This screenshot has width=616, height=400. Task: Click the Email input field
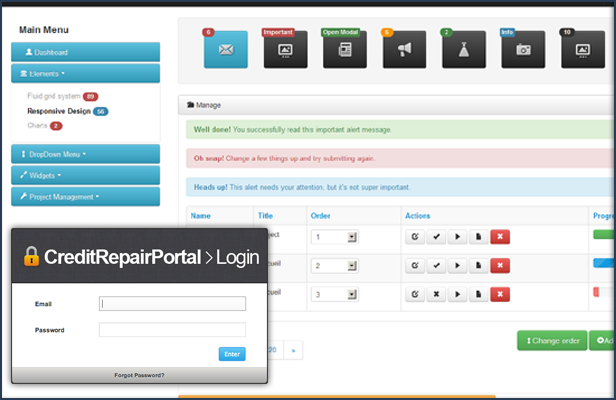(x=172, y=304)
